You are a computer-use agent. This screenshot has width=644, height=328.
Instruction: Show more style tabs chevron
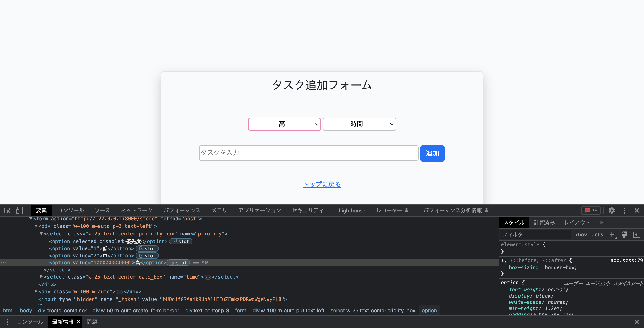coord(601,222)
